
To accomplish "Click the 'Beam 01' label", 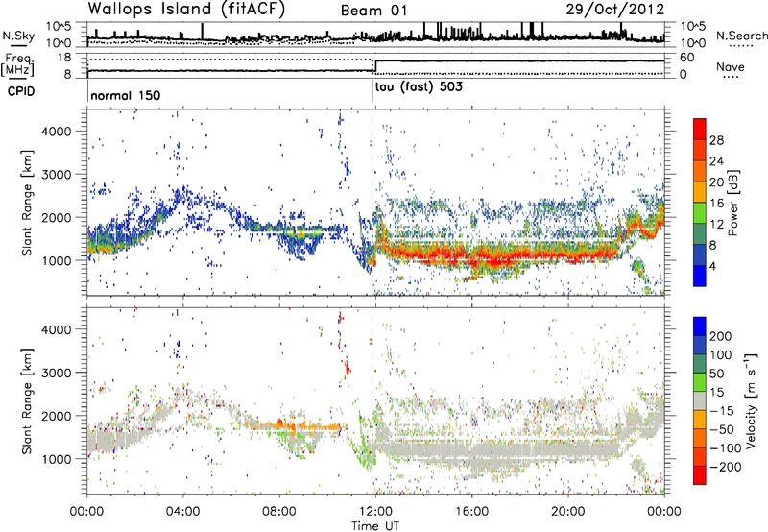I will click(373, 11).
